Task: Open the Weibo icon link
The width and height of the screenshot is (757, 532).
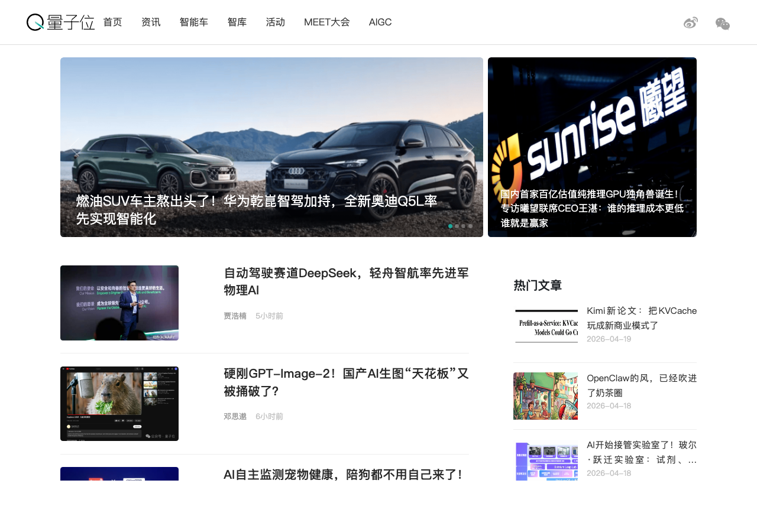Action: point(691,23)
